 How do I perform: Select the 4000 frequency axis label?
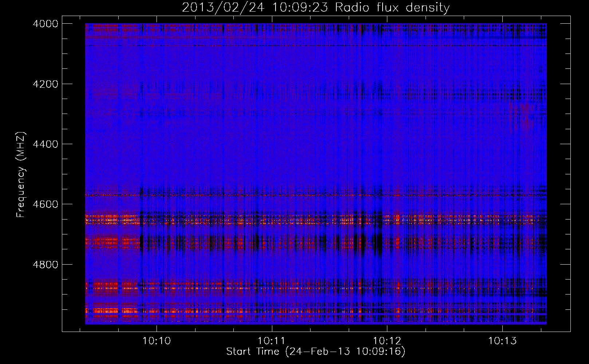pos(46,24)
